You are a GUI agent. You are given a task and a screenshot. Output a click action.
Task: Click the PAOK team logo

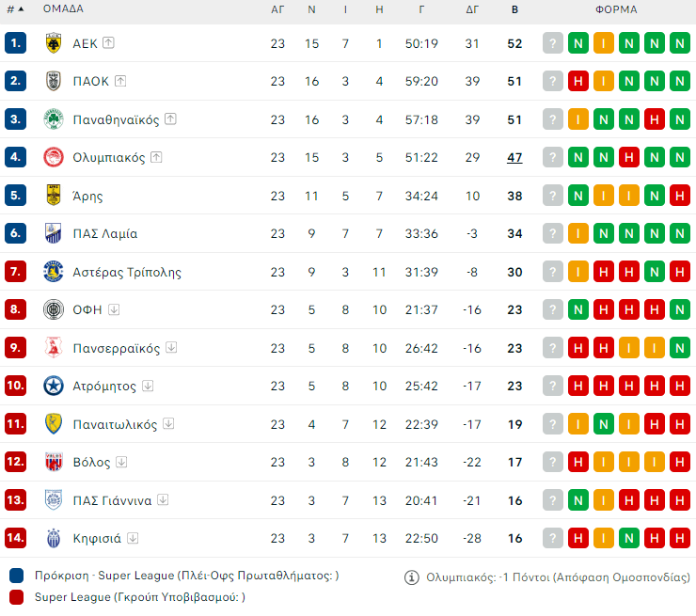coord(54,81)
